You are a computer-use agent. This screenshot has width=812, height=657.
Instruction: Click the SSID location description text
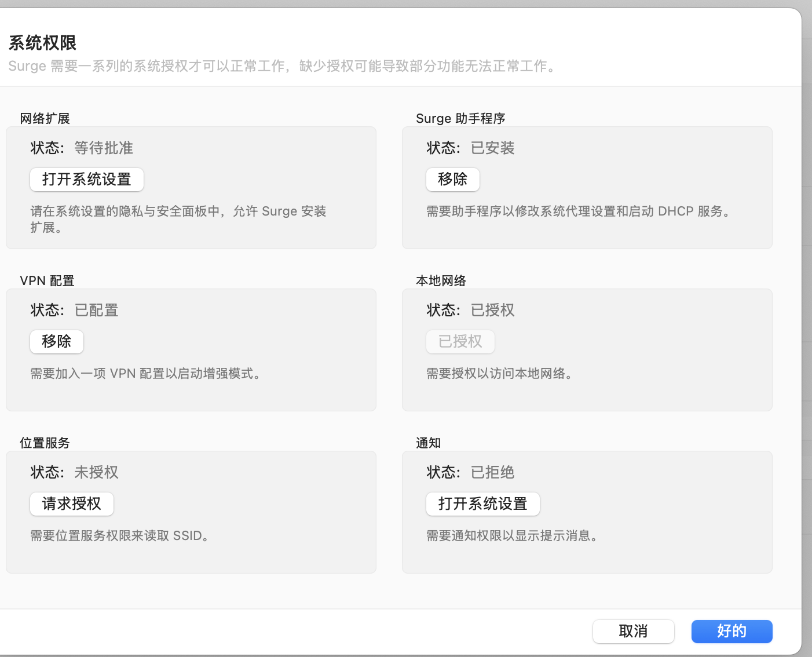[x=120, y=536]
